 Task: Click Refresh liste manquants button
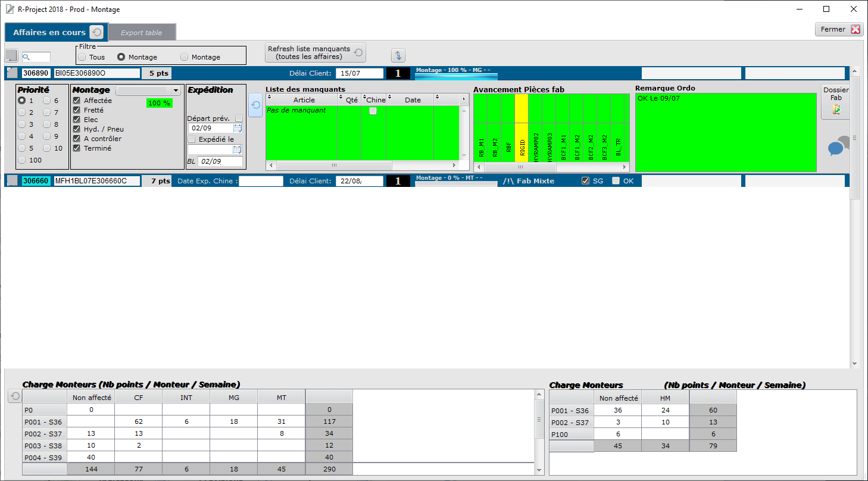pyautogui.click(x=316, y=53)
